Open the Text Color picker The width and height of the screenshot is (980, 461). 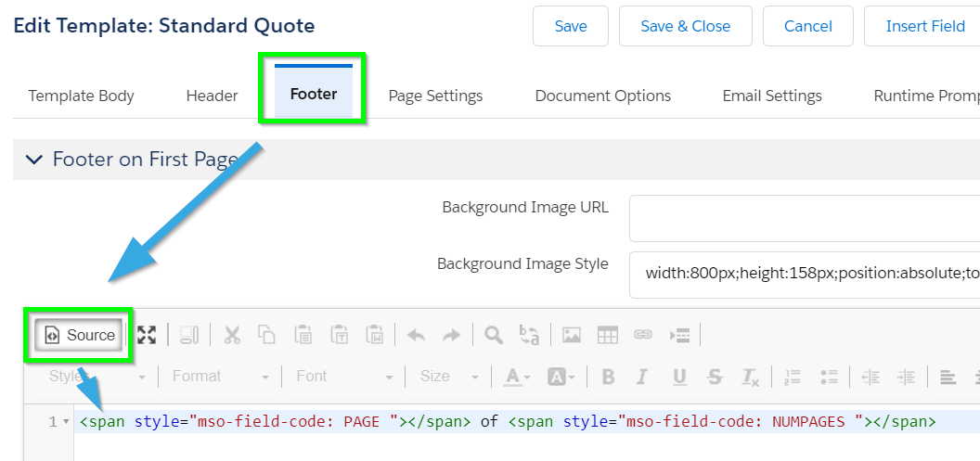tap(518, 377)
